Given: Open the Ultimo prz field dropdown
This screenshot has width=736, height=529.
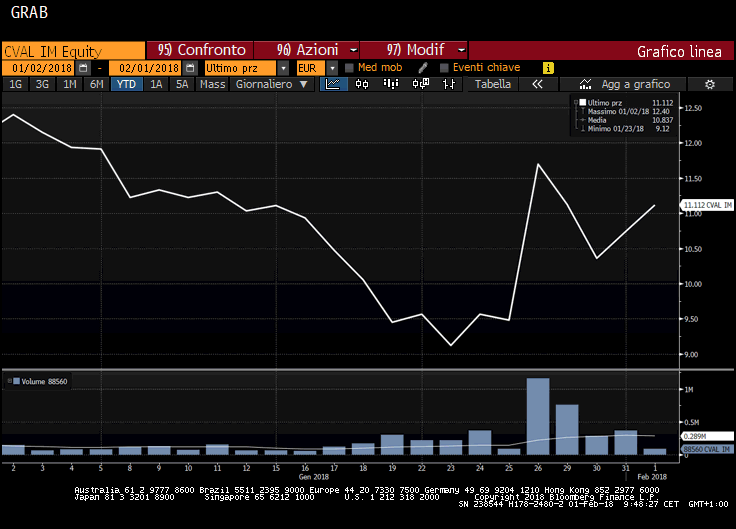Looking at the screenshot, I should coord(283,67).
